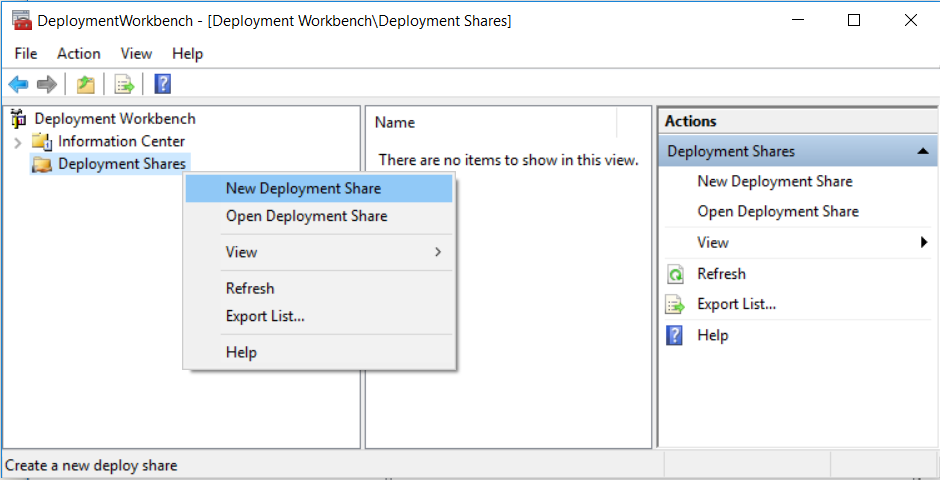Expand the Information Center tree node
The image size is (940, 480).
17,143
